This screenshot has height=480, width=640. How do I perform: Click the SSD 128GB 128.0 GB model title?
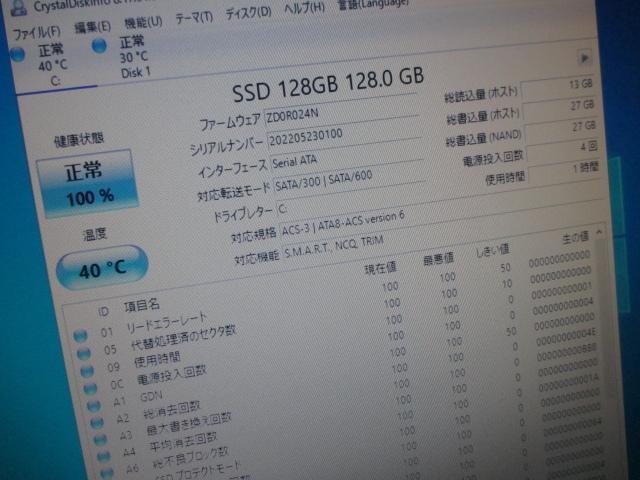pyautogui.click(x=328, y=86)
